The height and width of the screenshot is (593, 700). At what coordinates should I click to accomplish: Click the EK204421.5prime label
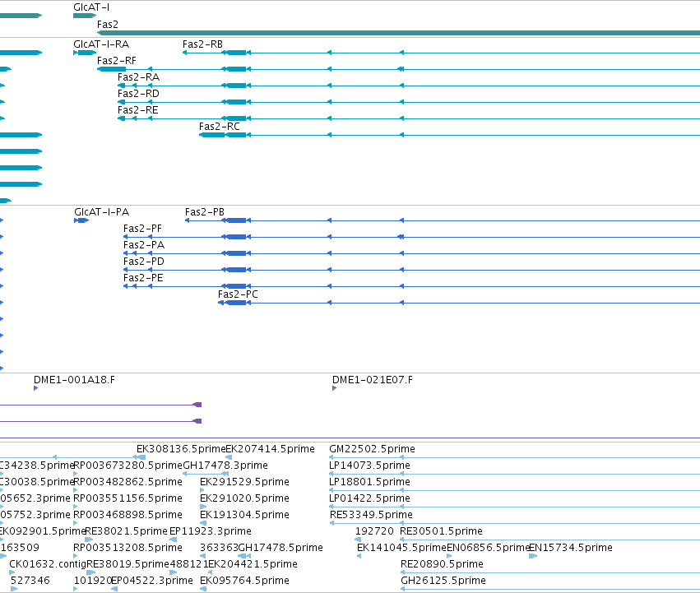253,564
